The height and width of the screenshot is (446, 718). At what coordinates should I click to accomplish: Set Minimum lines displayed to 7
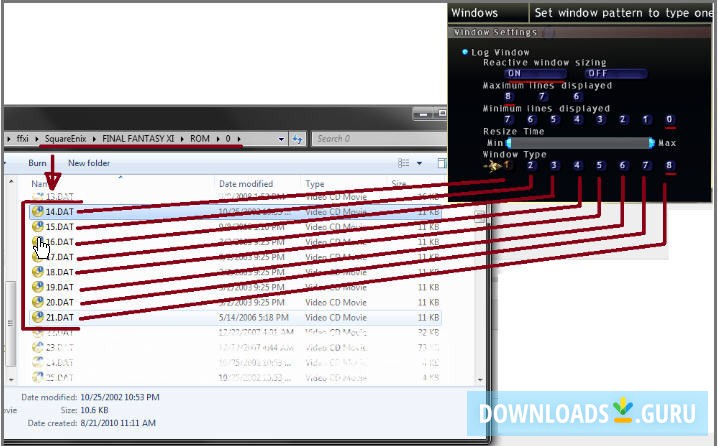click(507, 120)
